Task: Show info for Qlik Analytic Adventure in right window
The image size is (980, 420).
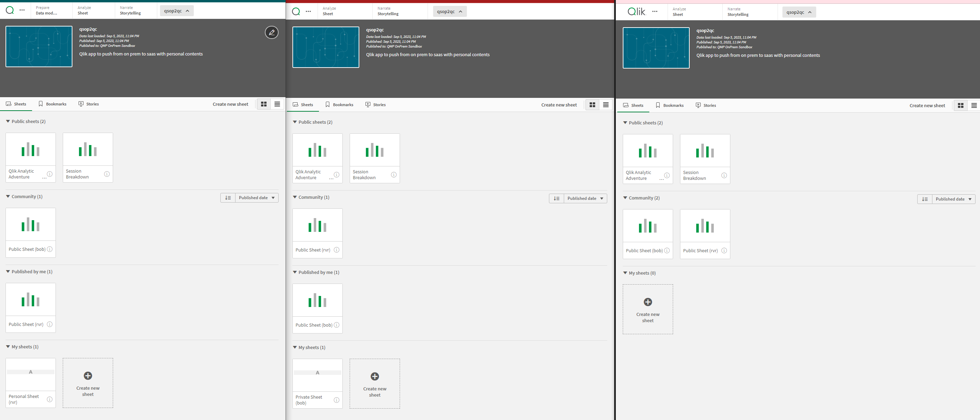Action: point(667,175)
